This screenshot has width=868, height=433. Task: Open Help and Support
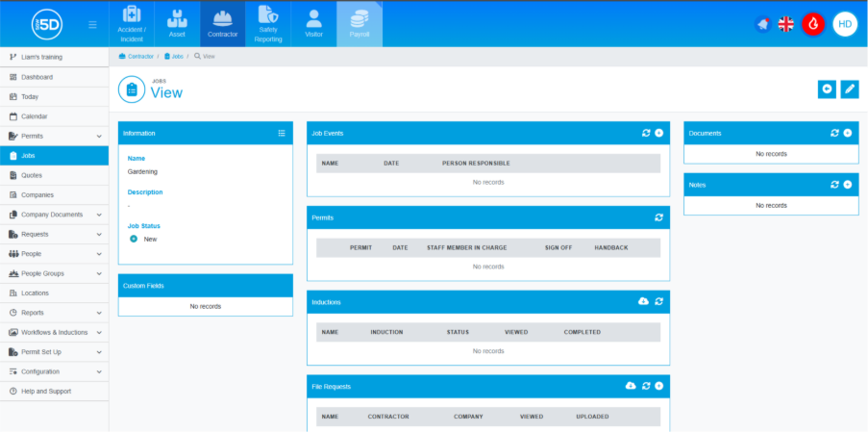pyautogui.click(x=54, y=391)
